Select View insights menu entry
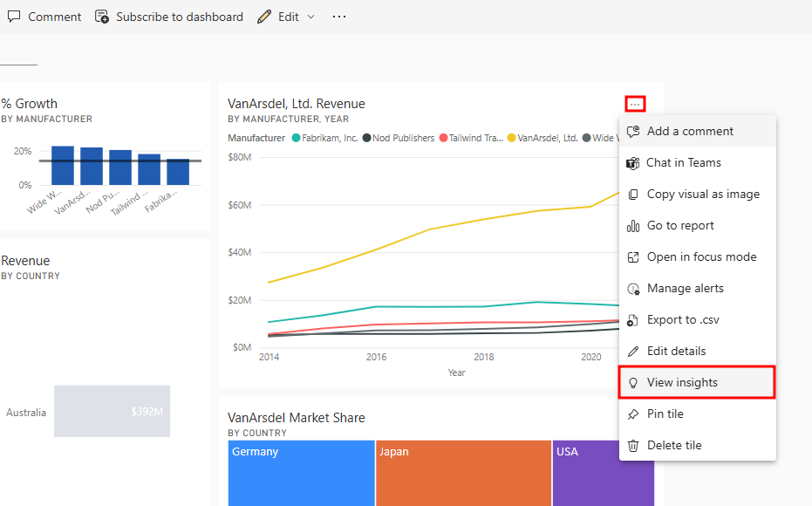Screen dimensions: 812x506 point(697,382)
